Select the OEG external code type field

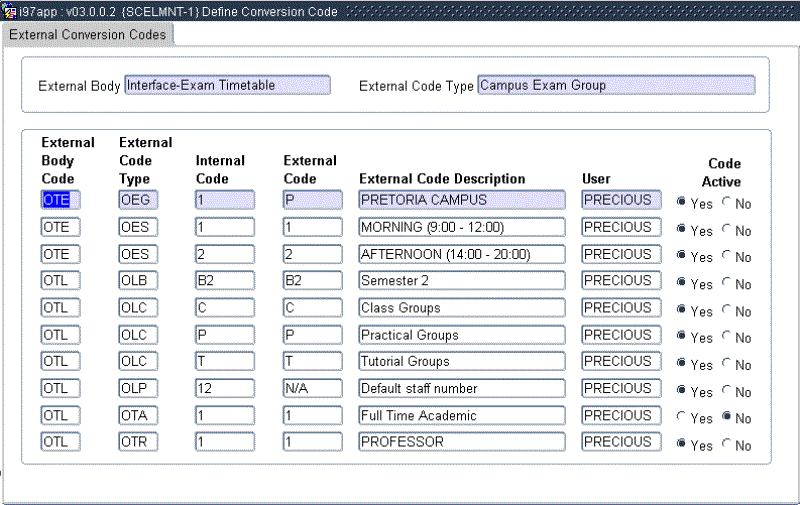coord(137,200)
